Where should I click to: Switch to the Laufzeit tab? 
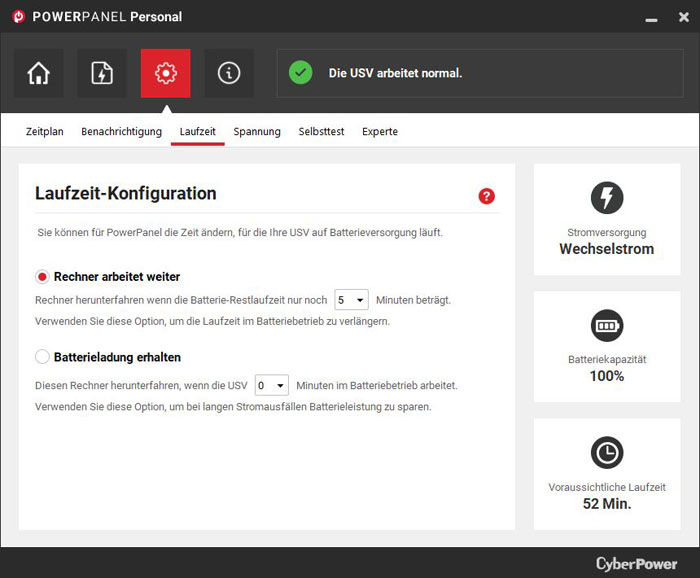[x=198, y=132]
